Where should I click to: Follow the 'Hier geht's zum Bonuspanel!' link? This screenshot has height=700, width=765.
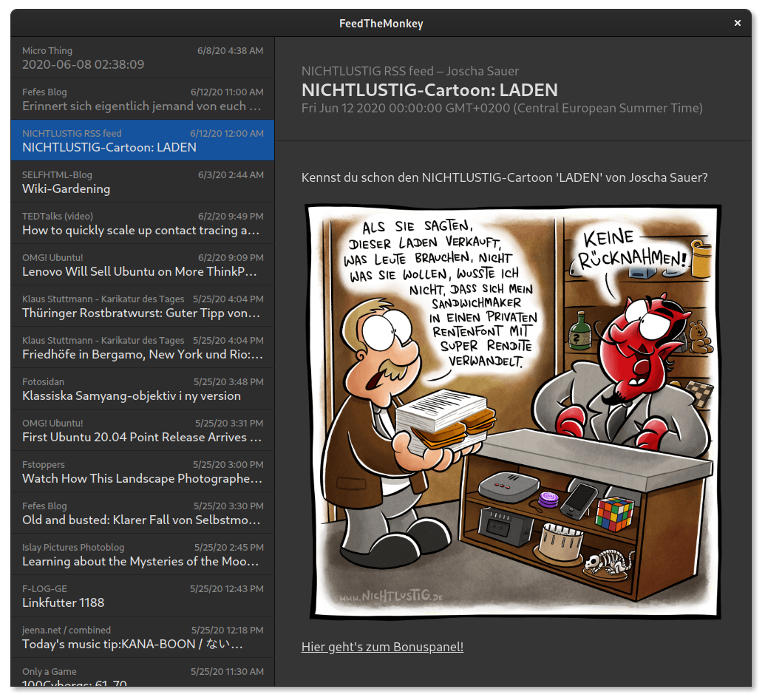[383, 647]
